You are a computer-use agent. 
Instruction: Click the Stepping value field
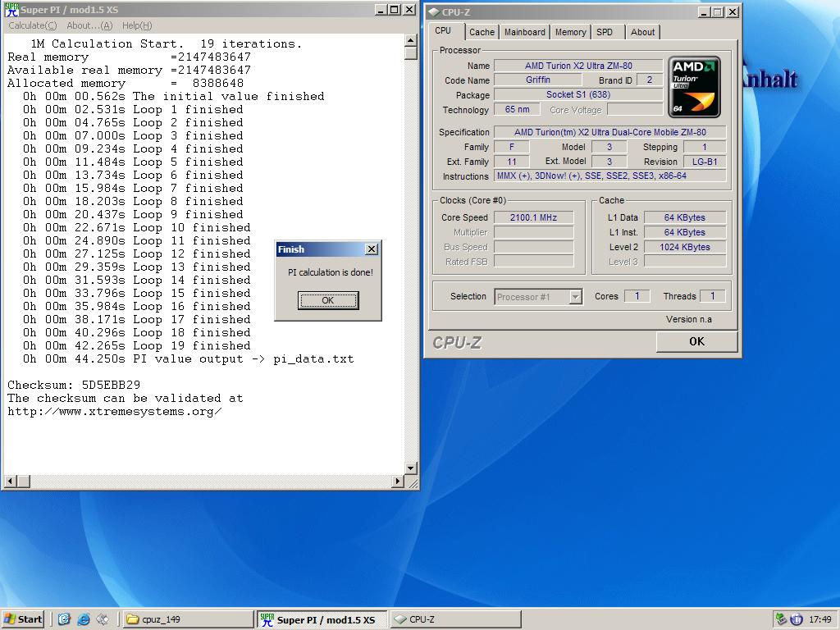705,147
